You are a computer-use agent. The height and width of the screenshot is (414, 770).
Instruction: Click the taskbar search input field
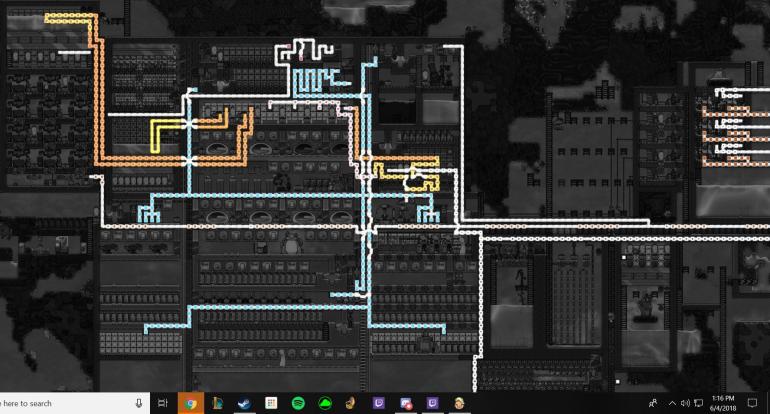[x=74, y=403]
